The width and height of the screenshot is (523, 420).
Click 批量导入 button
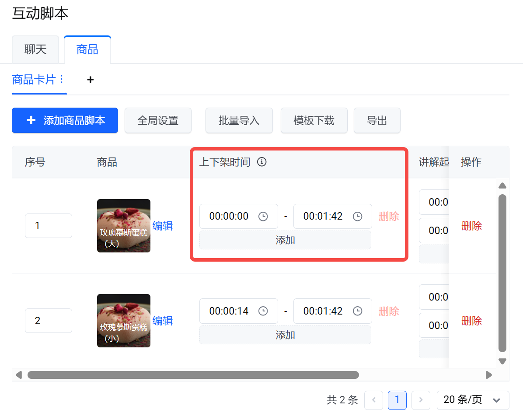239,120
